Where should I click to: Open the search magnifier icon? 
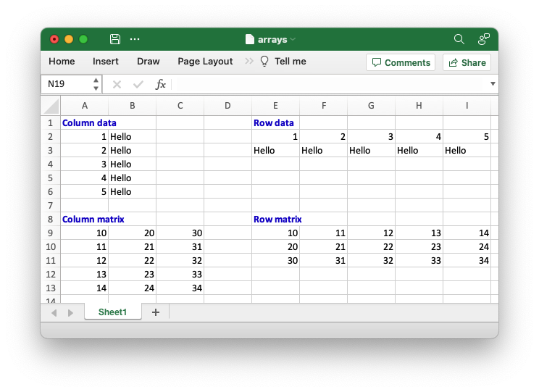459,39
